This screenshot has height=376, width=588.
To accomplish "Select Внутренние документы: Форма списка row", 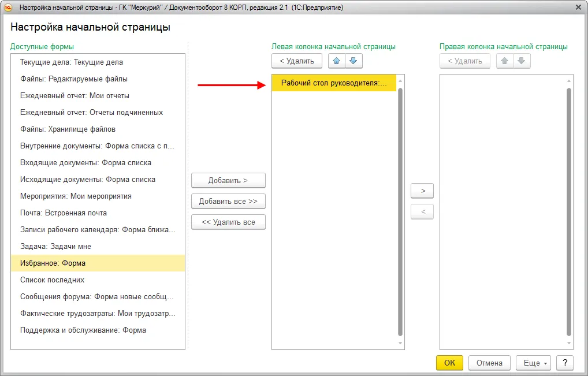I will [x=98, y=146].
